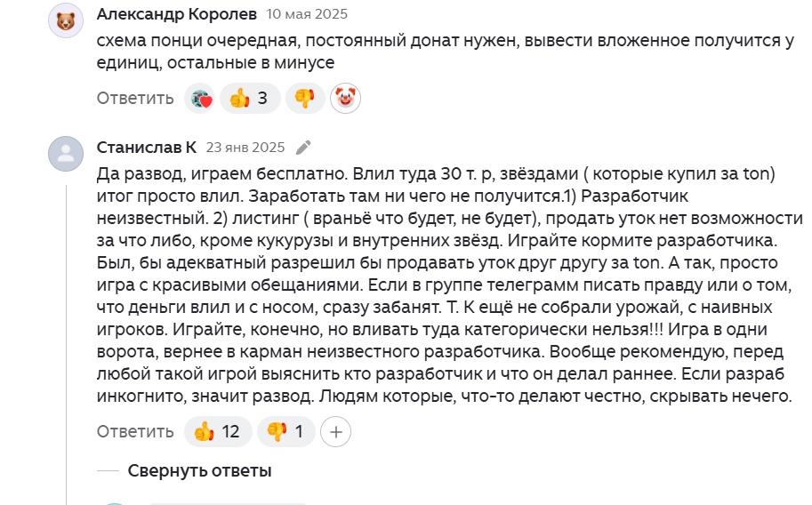Click Станислав К's long comment text
The height and width of the screenshot is (505, 812).
[x=445, y=281]
